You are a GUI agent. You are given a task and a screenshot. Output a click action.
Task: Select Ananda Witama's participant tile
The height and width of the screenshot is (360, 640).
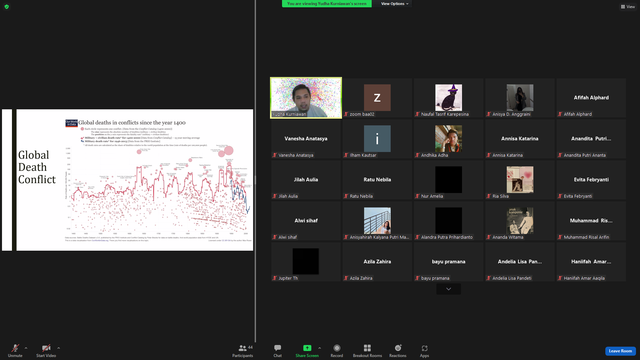(520, 221)
